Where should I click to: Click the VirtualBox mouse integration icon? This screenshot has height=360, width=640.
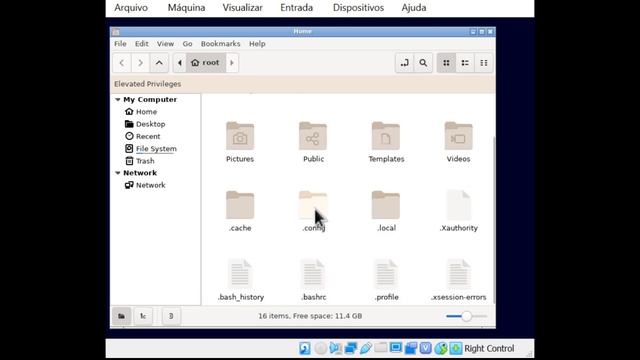click(x=441, y=348)
